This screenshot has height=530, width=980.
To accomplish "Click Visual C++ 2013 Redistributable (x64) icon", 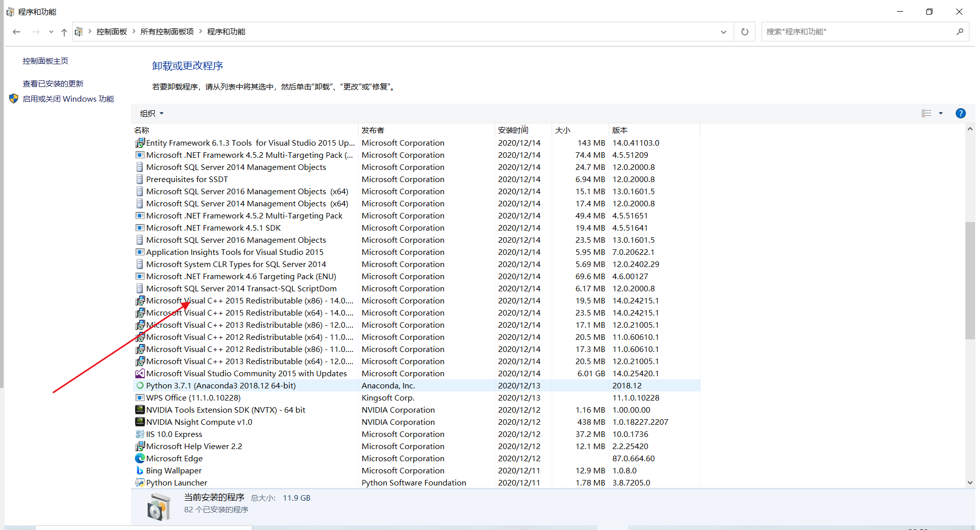I will (x=140, y=362).
